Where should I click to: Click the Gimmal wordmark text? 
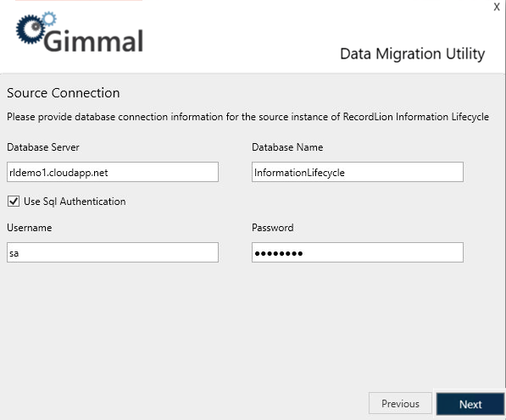click(93, 41)
